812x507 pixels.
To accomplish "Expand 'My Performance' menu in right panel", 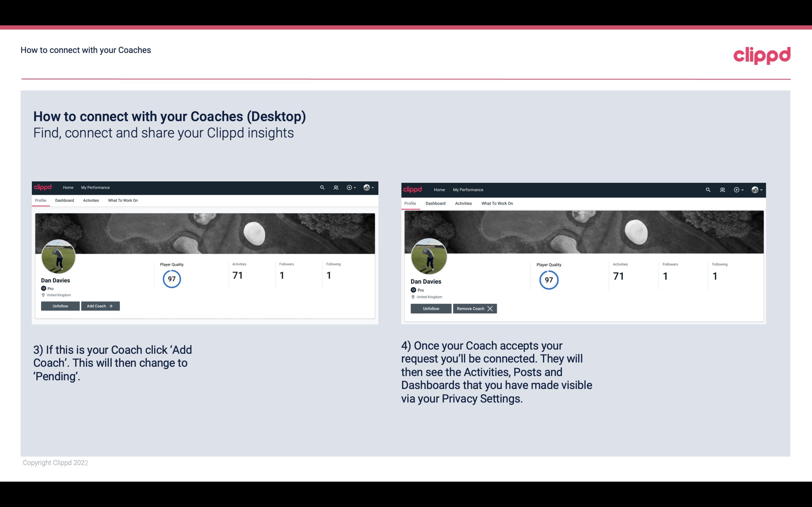I will click(468, 189).
